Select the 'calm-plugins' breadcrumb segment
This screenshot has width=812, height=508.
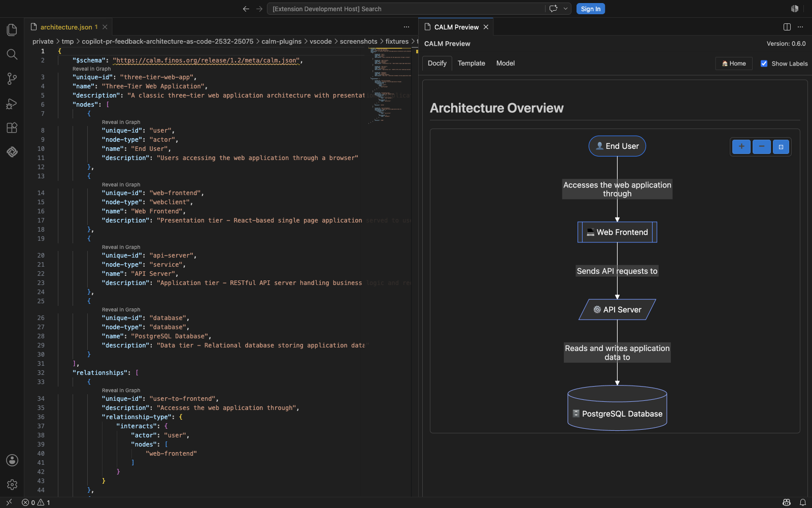(281, 42)
